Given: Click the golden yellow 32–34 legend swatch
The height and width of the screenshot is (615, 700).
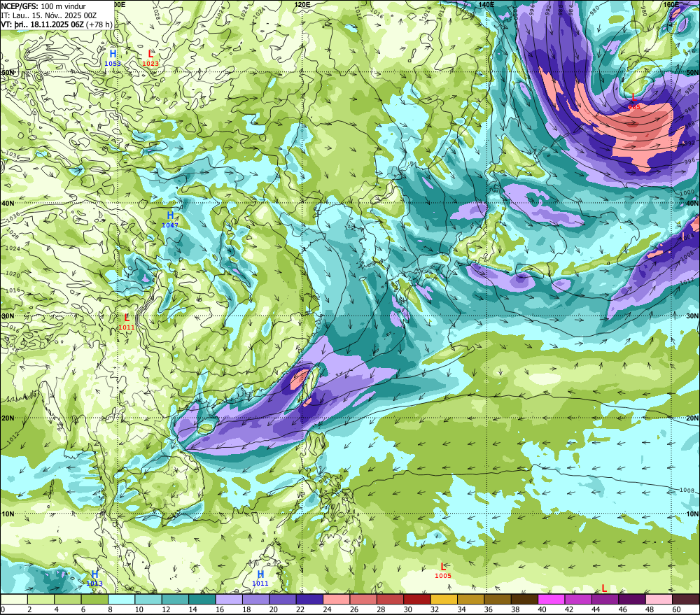Looking at the screenshot, I should coord(444,599).
